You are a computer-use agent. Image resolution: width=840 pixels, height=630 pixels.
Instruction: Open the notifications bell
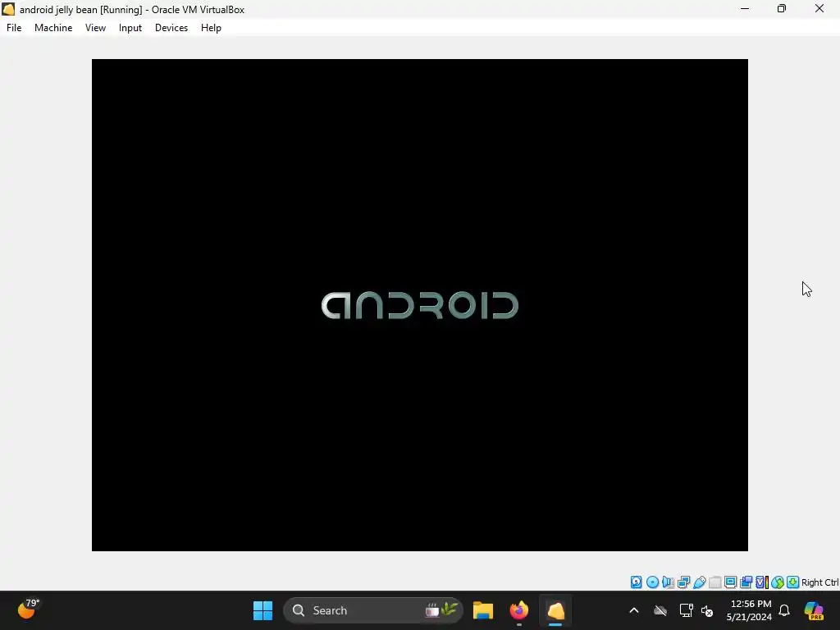coord(783,610)
